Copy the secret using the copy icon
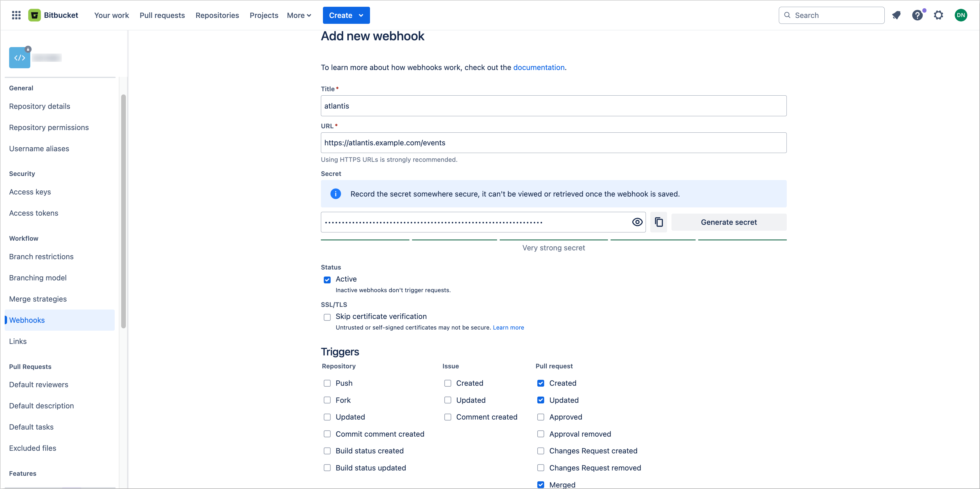980x489 pixels. point(659,222)
